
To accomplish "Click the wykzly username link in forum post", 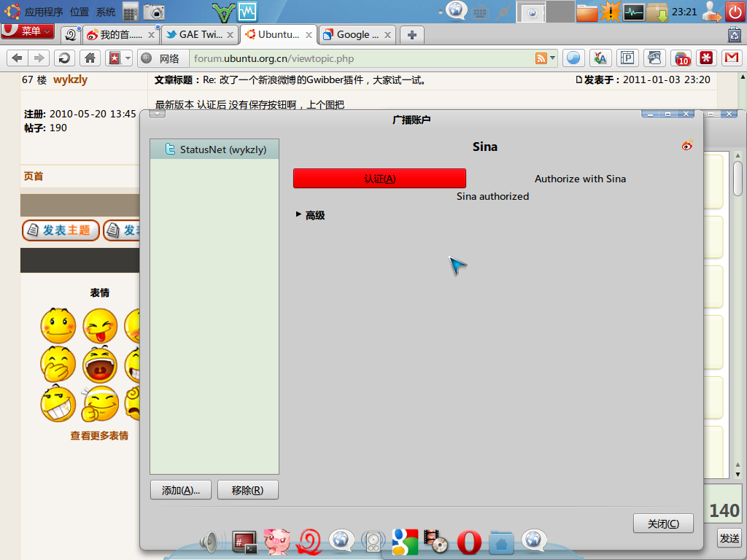I will tap(71, 79).
